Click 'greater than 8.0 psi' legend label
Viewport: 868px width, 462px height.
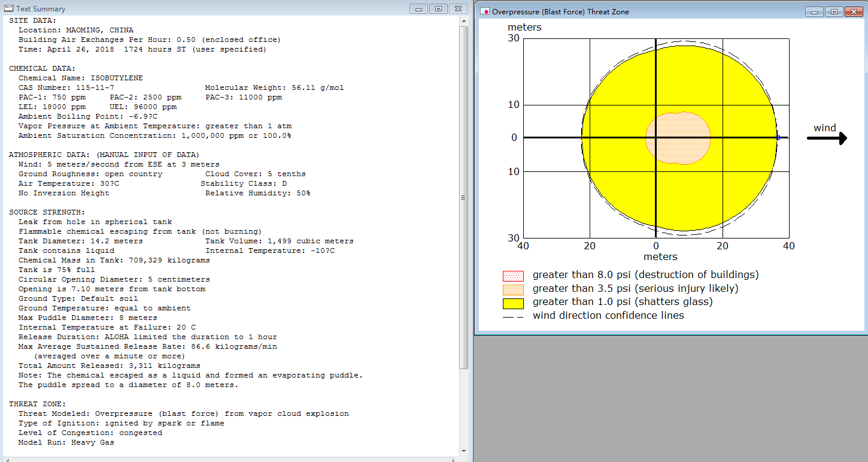coord(646,275)
